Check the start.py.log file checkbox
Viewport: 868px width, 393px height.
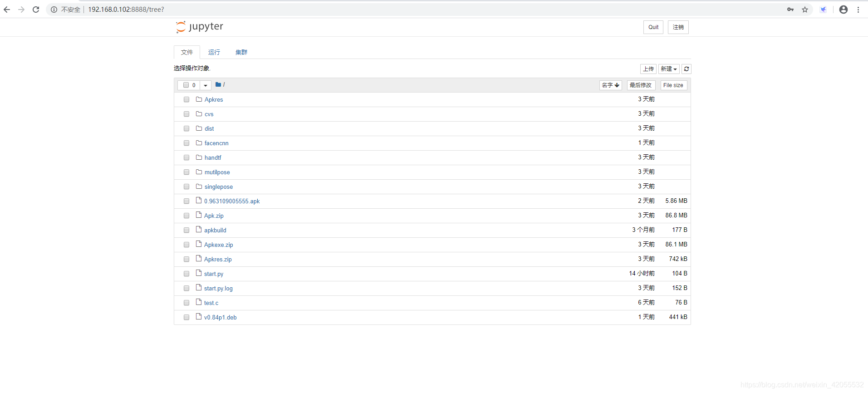pyautogui.click(x=186, y=288)
